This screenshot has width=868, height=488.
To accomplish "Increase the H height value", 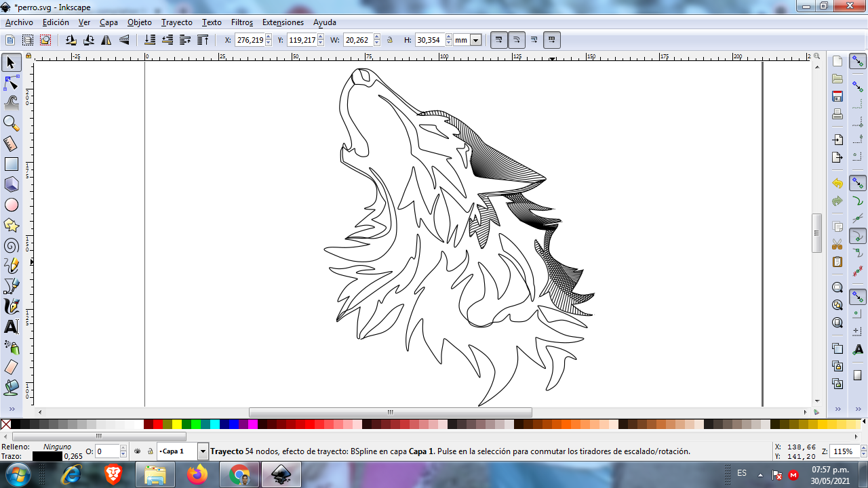I will click(x=449, y=37).
